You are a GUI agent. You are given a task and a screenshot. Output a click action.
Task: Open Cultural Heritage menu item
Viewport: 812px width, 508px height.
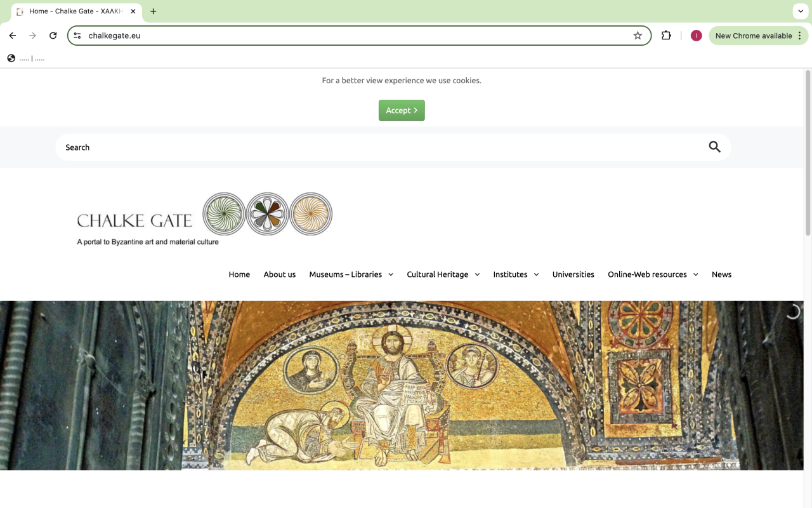(438, 274)
